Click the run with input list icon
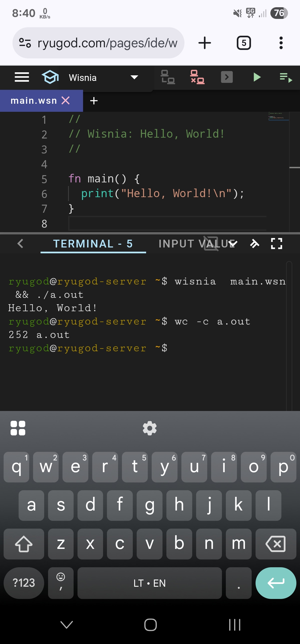This screenshot has width=300, height=644. (x=286, y=78)
